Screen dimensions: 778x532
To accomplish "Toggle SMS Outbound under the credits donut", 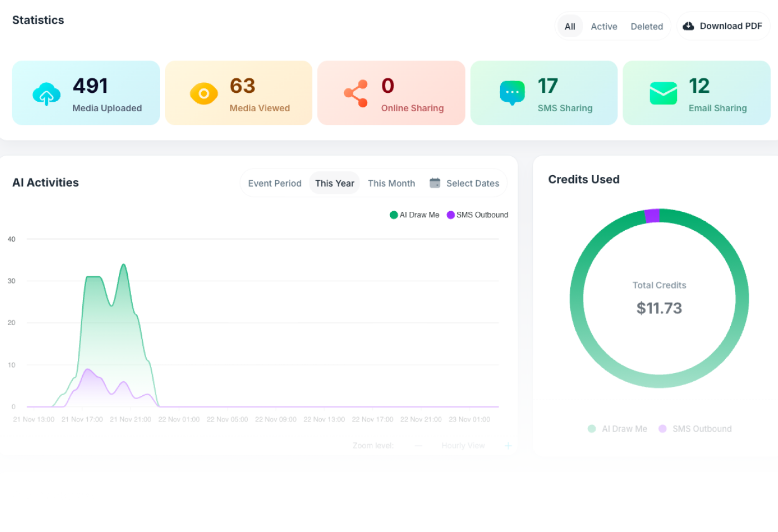I will coord(695,429).
